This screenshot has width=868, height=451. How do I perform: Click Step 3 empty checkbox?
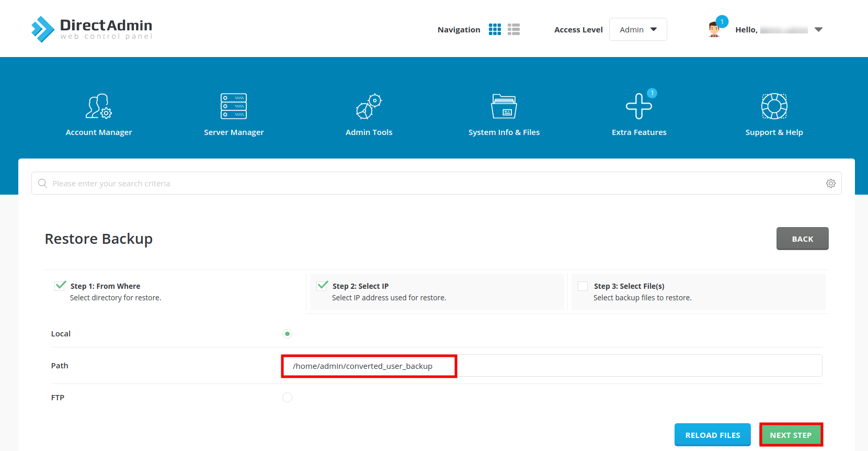point(583,286)
